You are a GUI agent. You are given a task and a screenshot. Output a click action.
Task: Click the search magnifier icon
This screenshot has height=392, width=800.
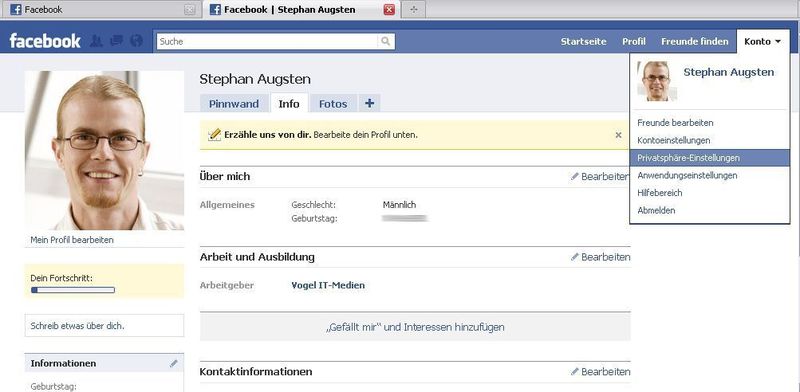click(x=386, y=41)
